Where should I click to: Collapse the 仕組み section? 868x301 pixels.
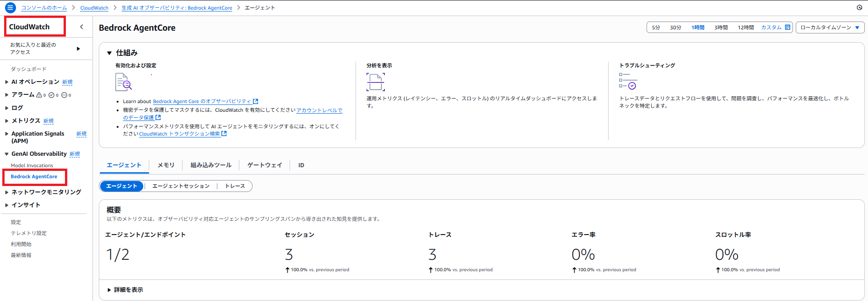point(109,53)
